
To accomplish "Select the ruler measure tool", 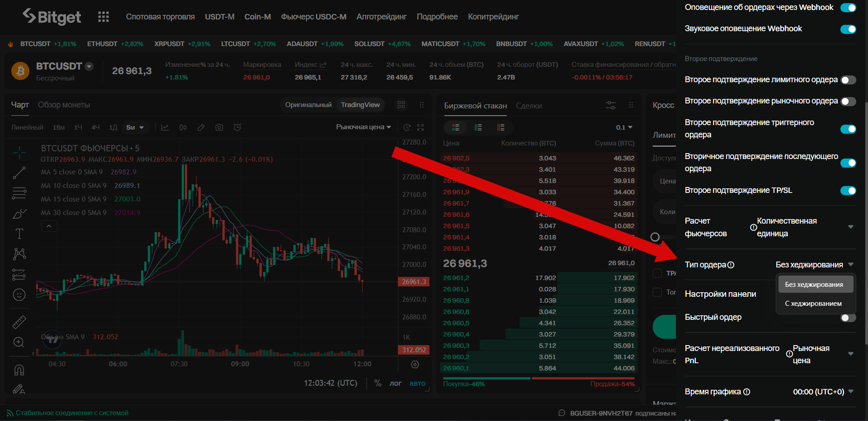I will [x=19, y=322].
